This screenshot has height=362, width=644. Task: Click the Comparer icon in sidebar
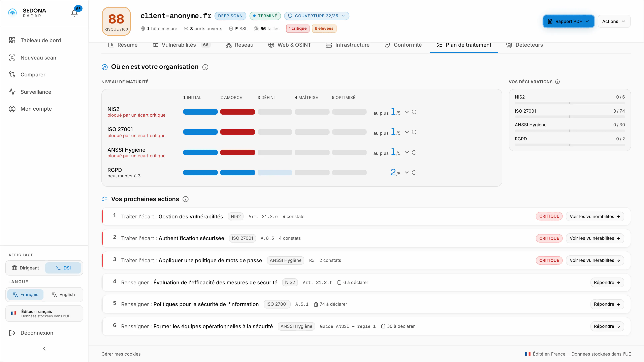(x=12, y=74)
